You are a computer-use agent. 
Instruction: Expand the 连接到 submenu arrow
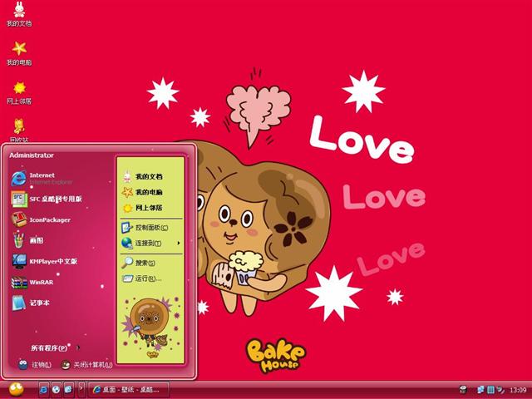click(x=179, y=243)
